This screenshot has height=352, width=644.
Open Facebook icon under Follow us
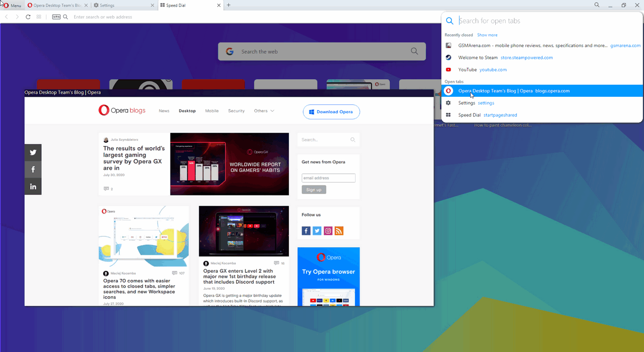point(306,231)
